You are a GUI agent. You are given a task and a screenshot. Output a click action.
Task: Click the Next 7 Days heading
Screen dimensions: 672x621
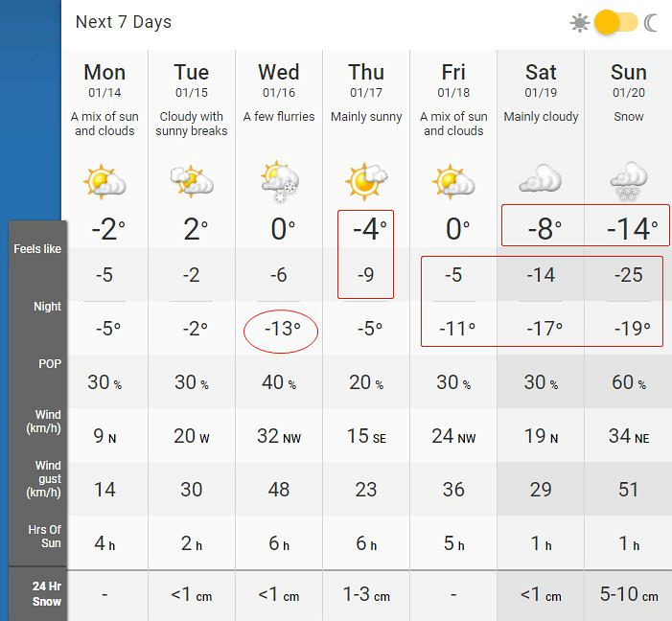click(x=124, y=22)
